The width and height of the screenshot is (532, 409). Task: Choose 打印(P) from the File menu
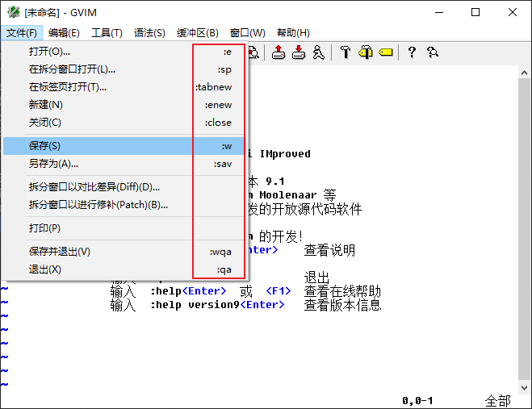124,228
